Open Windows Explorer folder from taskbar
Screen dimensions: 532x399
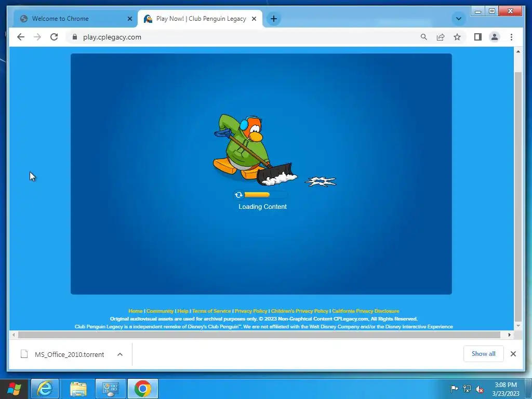(78, 389)
